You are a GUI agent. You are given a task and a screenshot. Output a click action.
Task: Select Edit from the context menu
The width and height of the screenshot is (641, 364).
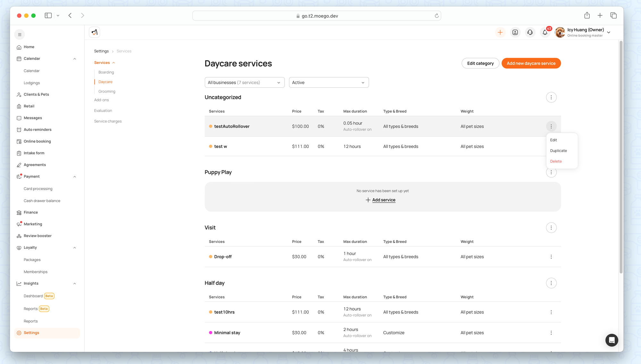click(x=554, y=140)
